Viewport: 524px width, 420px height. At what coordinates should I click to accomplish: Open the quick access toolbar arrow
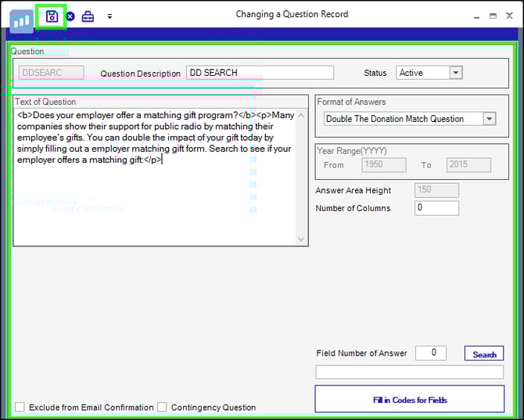109,16
